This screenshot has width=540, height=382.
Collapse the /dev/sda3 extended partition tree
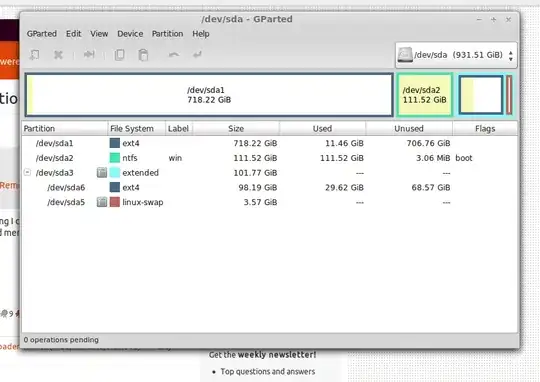pos(27,172)
